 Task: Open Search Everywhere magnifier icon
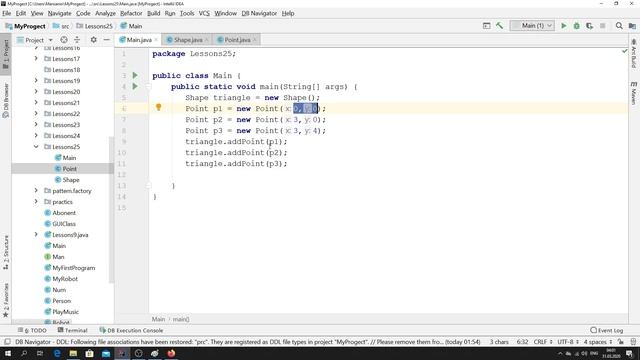click(619, 26)
